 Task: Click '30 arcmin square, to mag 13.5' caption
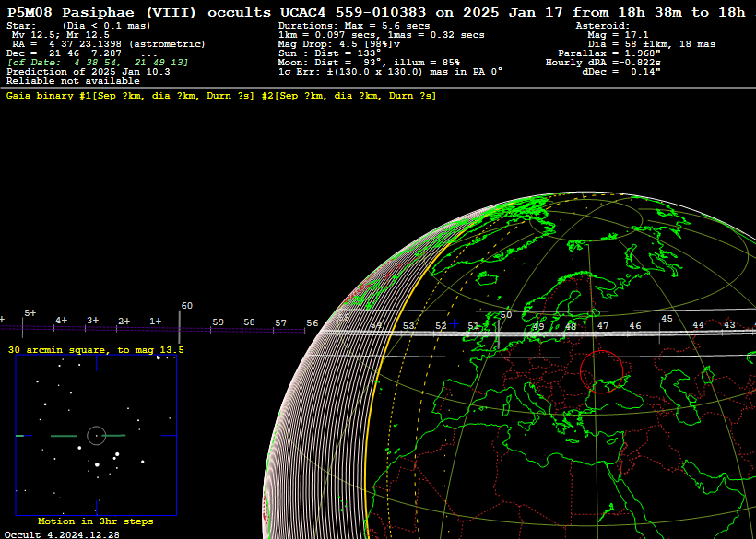pyautogui.click(x=96, y=350)
